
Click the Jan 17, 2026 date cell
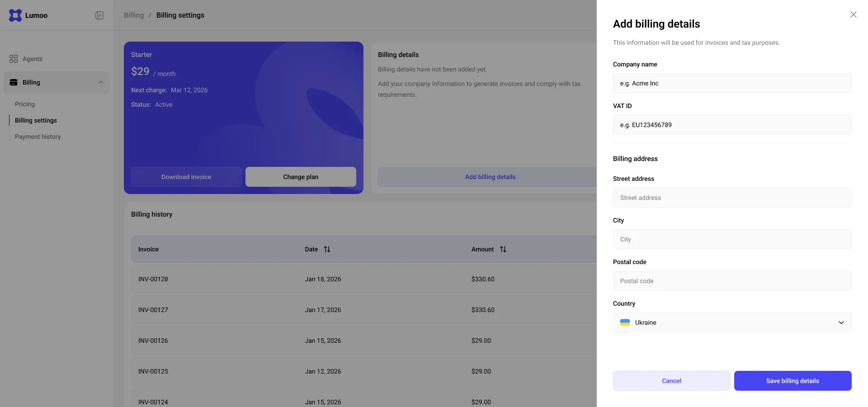(x=323, y=310)
